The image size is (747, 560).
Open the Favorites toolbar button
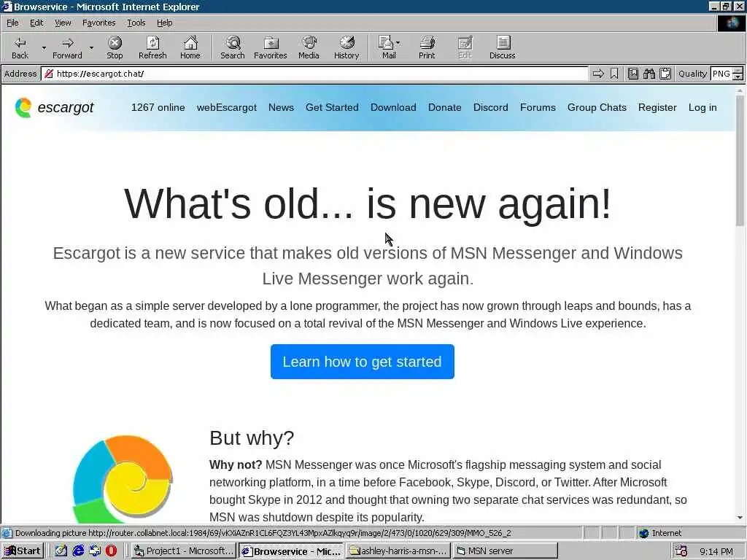(x=271, y=47)
